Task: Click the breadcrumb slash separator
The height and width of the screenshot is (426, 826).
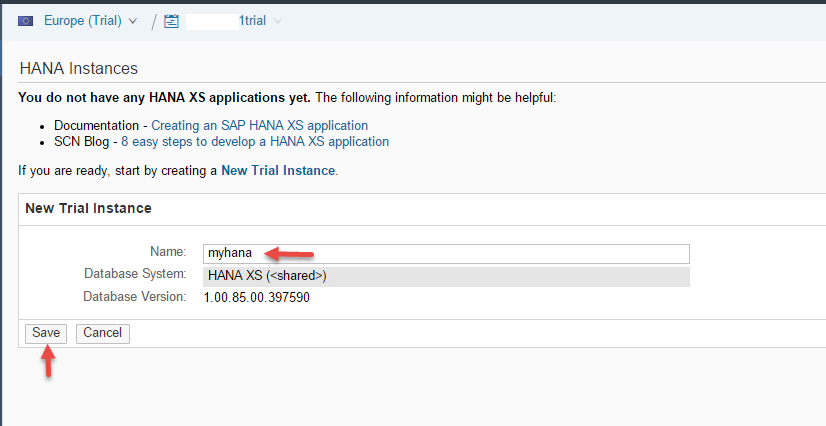Action: click(153, 22)
